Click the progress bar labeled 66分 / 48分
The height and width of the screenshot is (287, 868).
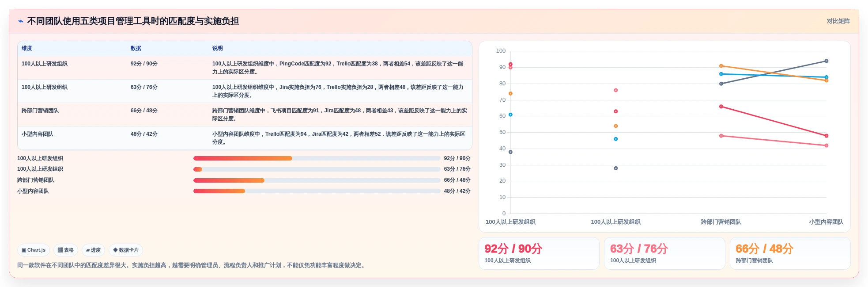(x=317, y=180)
